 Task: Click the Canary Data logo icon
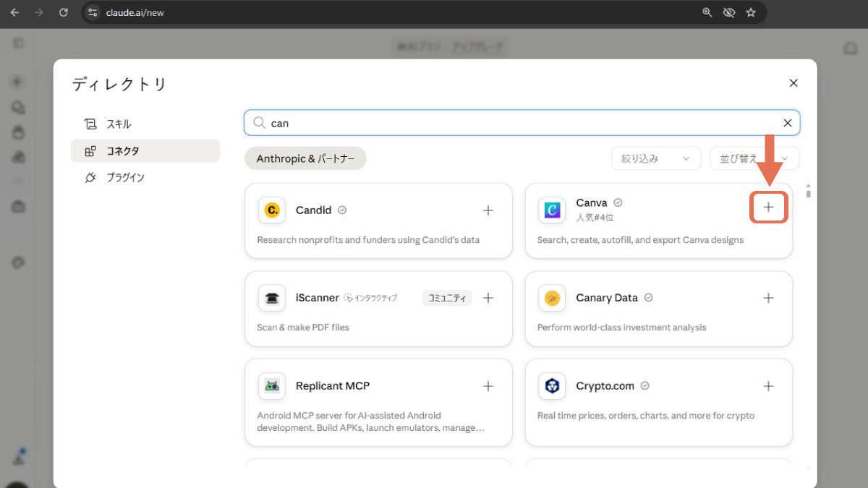pos(552,298)
